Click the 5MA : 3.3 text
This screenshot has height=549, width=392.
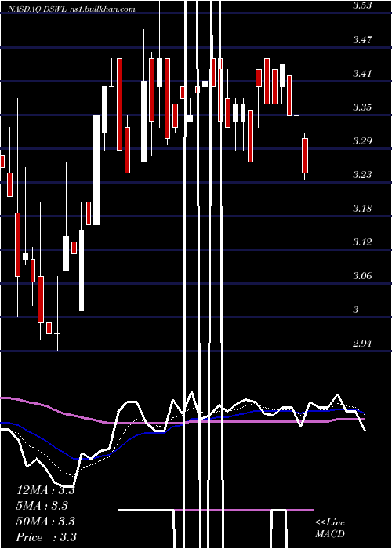42,506
